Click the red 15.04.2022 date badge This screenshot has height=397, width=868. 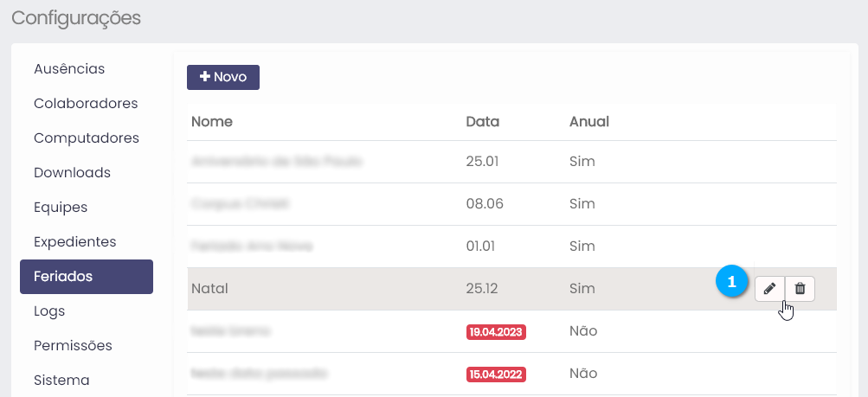[x=497, y=375]
